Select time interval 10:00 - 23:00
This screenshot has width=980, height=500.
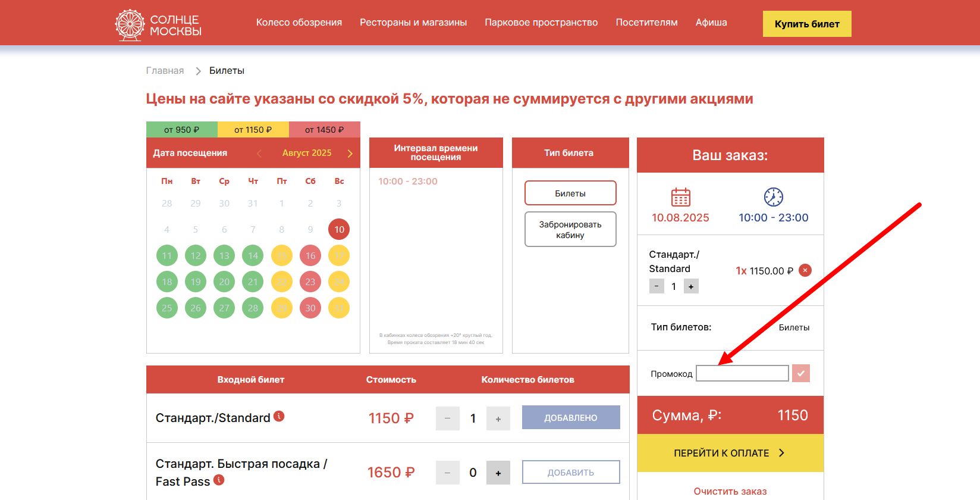[408, 182]
